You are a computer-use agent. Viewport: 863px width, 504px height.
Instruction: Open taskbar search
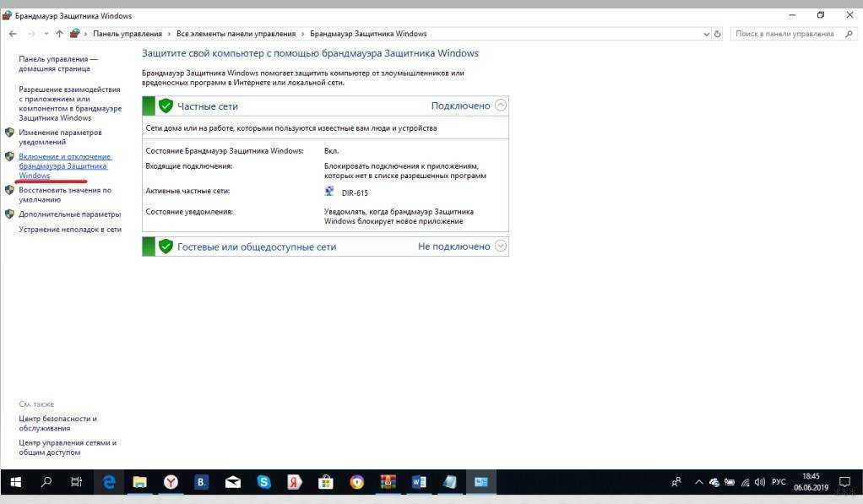46,483
